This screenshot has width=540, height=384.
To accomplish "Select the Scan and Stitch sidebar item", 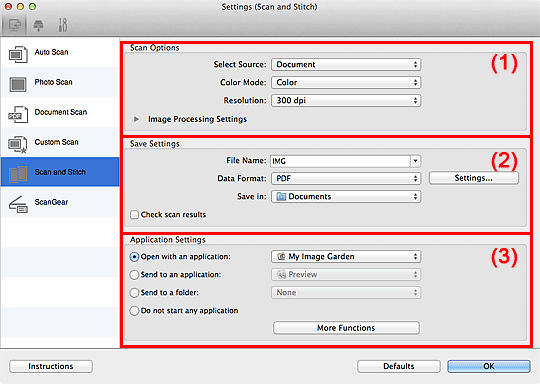I will pyautogui.click(x=60, y=172).
